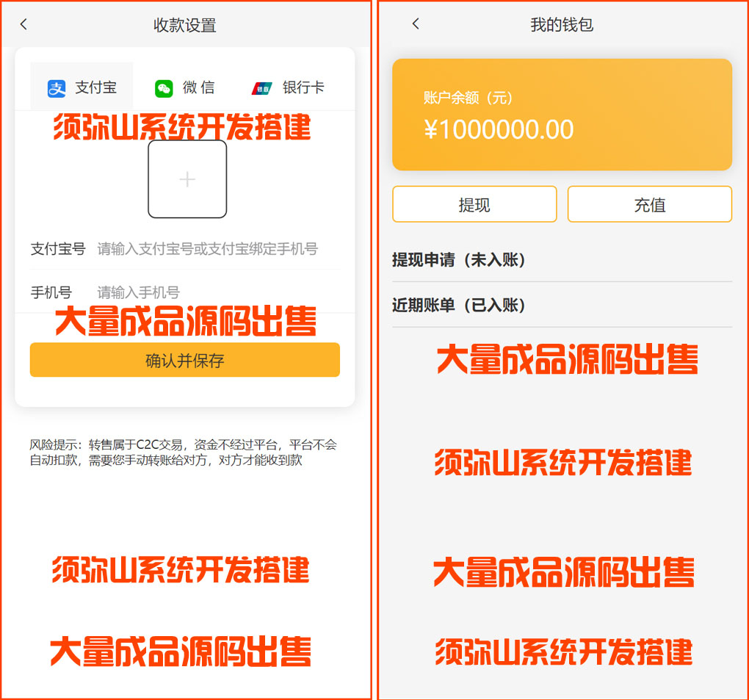Expand the 近期账单（已入账）section
The width and height of the screenshot is (749, 700).
point(562,305)
